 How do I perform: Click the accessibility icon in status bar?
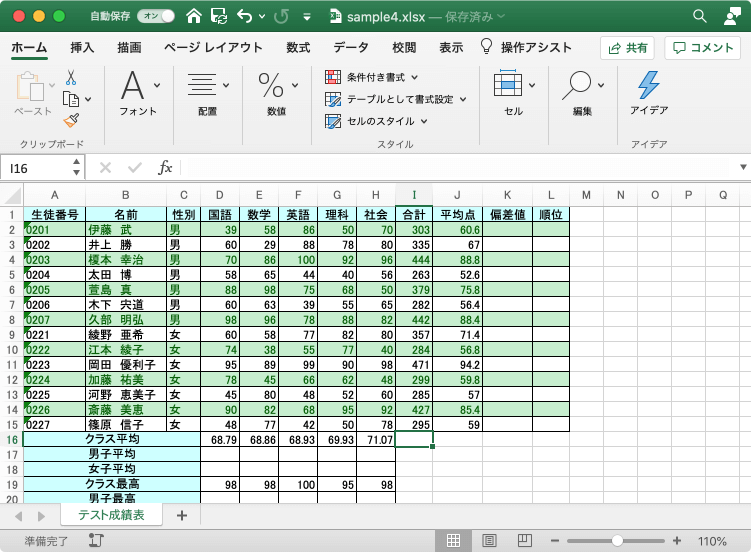96,541
